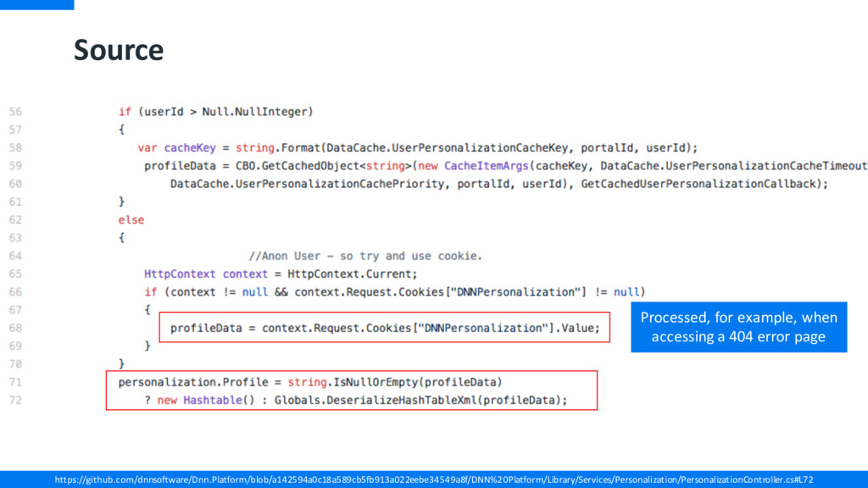Click the "HttpContext context = HttpContext.Current;" line

coord(281,274)
